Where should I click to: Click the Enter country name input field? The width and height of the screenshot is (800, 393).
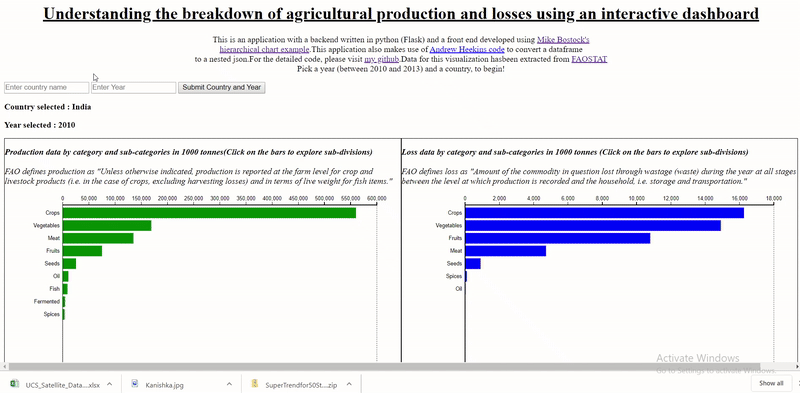point(46,88)
